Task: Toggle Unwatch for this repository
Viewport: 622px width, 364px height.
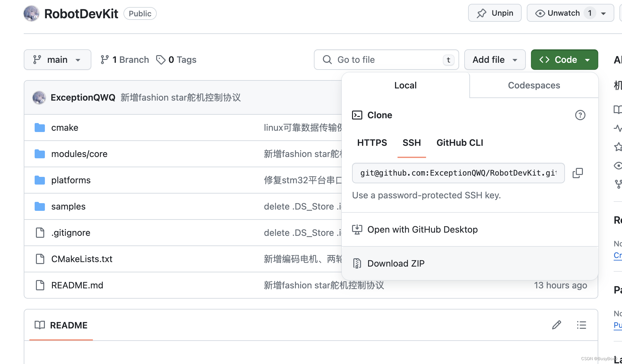Action: [x=563, y=13]
